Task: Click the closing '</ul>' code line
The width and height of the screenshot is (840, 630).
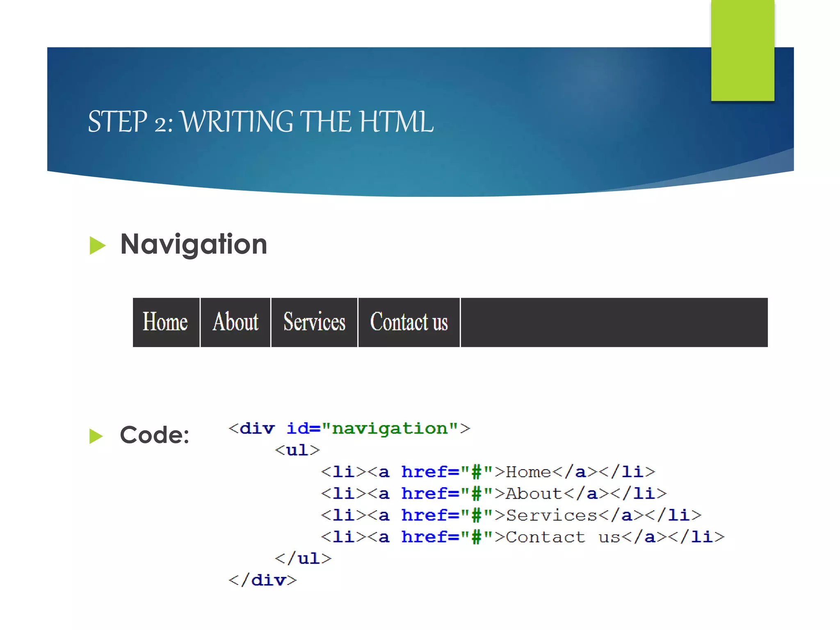Action: click(303, 559)
